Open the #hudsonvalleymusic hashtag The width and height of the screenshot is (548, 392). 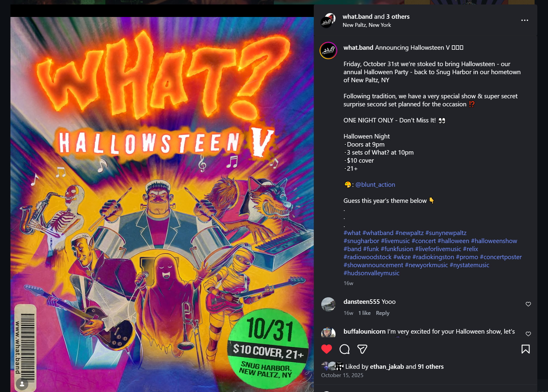(x=371, y=273)
